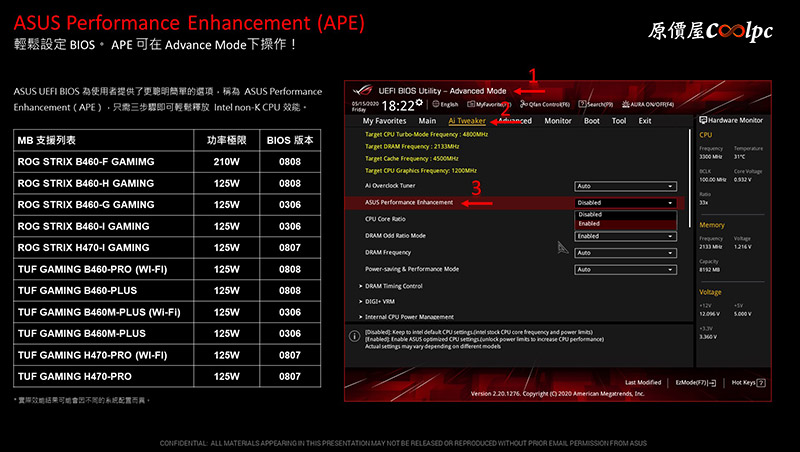The height and width of the screenshot is (452, 800).
Task: Go to the Advanced tab
Action: pyautogui.click(x=515, y=121)
